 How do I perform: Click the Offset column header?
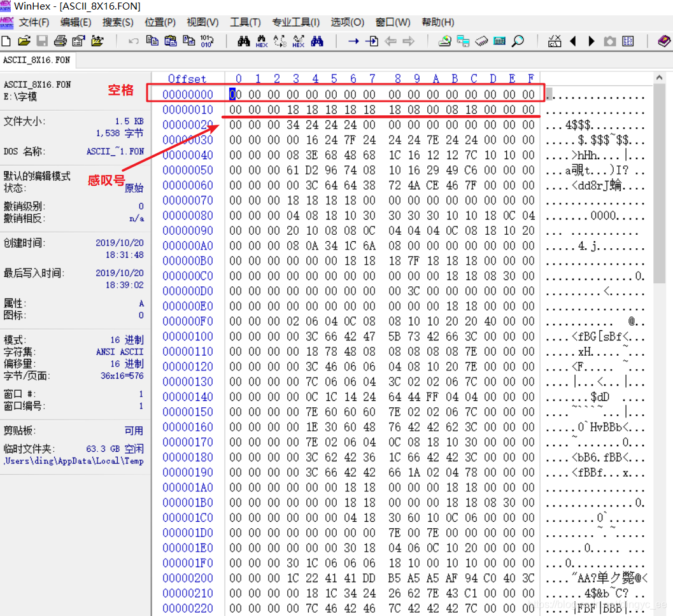[x=187, y=78]
